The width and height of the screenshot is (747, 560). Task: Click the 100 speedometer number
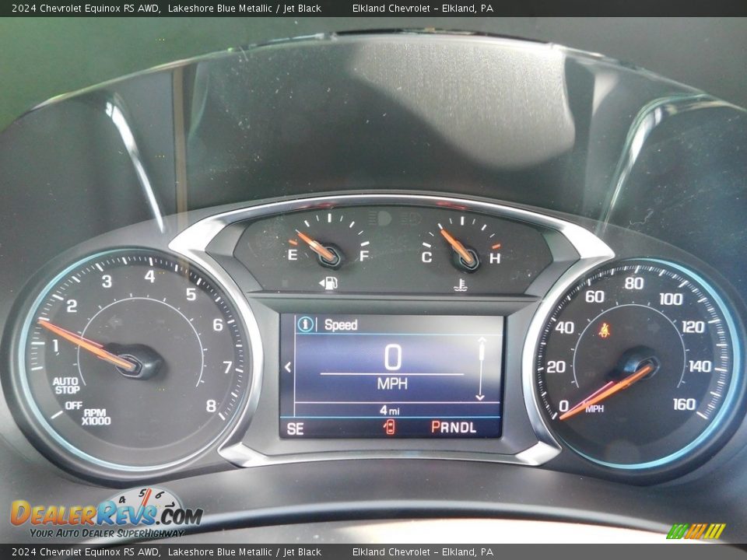coord(672,299)
